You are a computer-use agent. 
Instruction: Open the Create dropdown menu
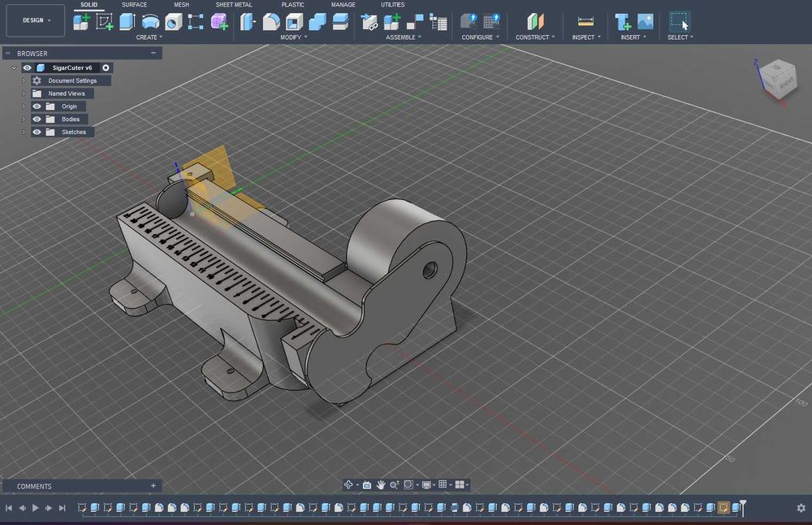pos(149,37)
